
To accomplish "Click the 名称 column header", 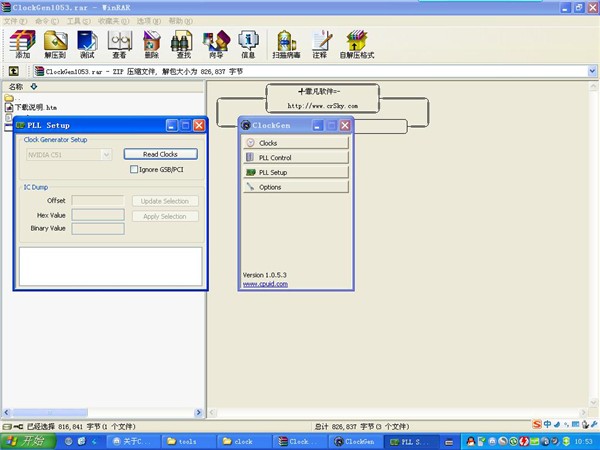I will tap(16, 87).
